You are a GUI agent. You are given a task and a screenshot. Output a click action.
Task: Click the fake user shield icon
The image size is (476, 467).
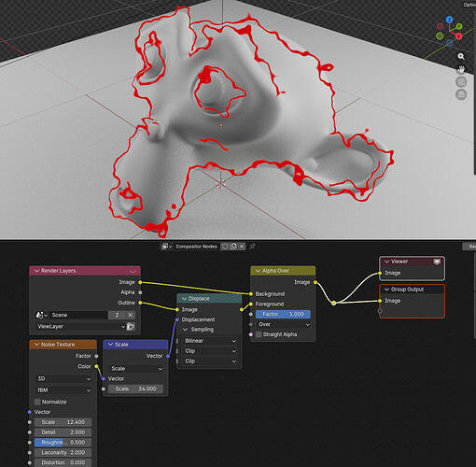tap(225, 247)
